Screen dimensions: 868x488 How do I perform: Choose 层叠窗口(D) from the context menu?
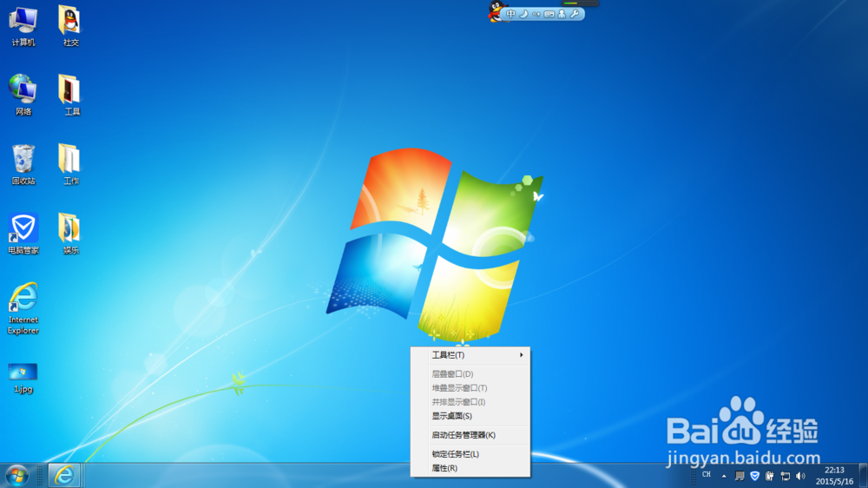(x=470, y=374)
